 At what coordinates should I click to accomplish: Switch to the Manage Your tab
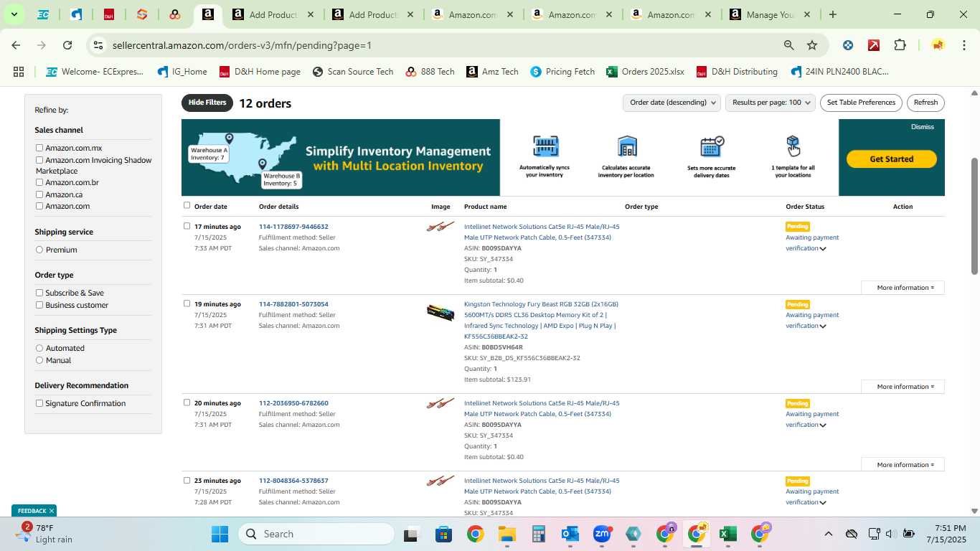point(770,14)
